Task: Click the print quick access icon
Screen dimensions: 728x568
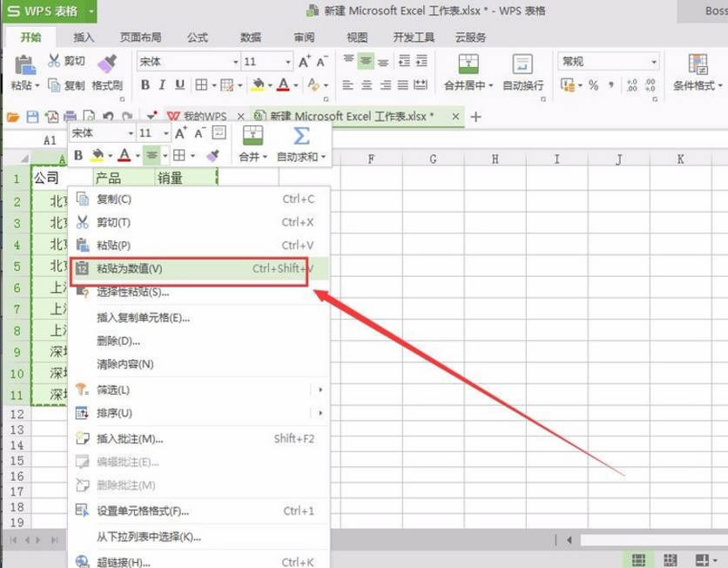Action: 70,117
